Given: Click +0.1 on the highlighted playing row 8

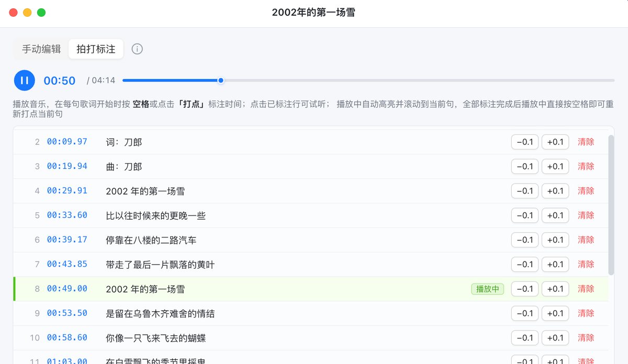Looking at the screenshot, I should coord(555,289).
